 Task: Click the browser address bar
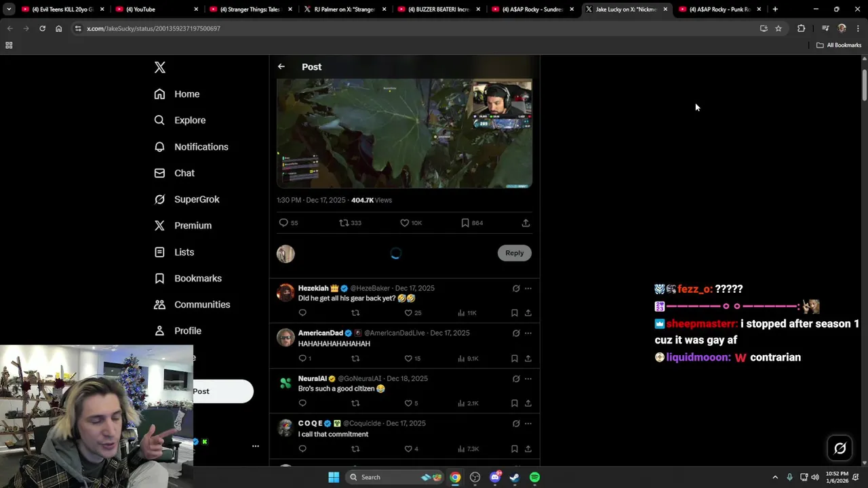(414, 28)
